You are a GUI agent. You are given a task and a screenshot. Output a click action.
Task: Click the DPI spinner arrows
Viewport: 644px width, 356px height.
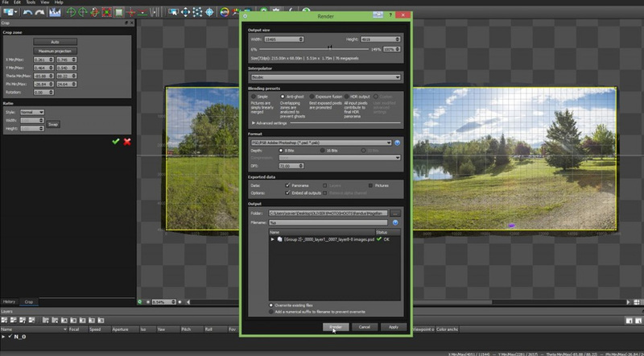(301, 166)
